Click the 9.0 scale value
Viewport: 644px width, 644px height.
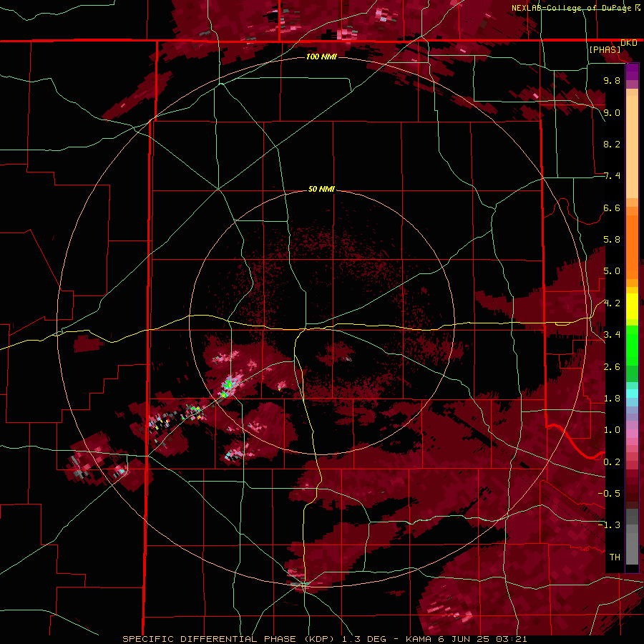pyautogui.click(x=612, y=113)
